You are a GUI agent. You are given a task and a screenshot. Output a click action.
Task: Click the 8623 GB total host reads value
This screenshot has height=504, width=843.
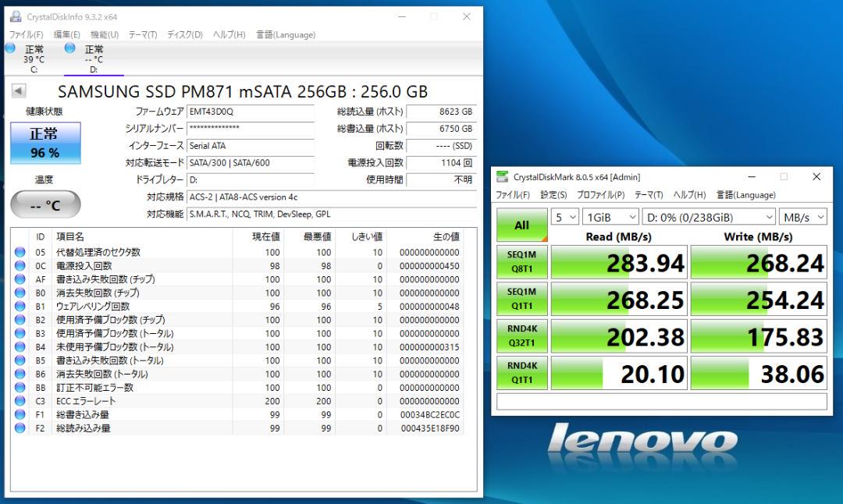pos(441,112)
